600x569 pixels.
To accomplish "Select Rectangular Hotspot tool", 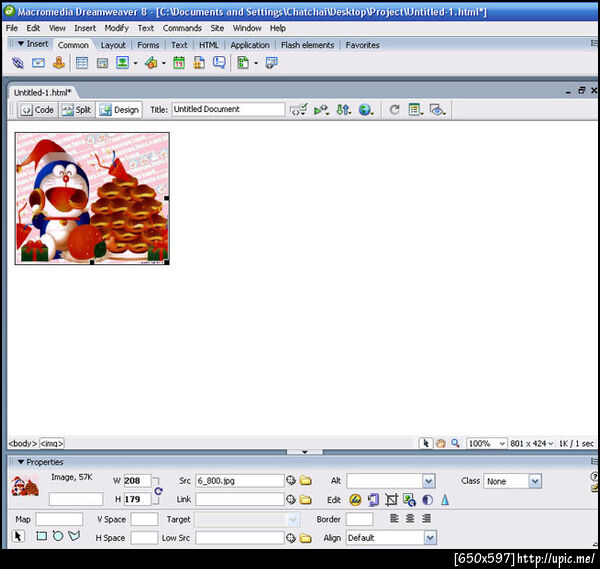I will [41, 536].
